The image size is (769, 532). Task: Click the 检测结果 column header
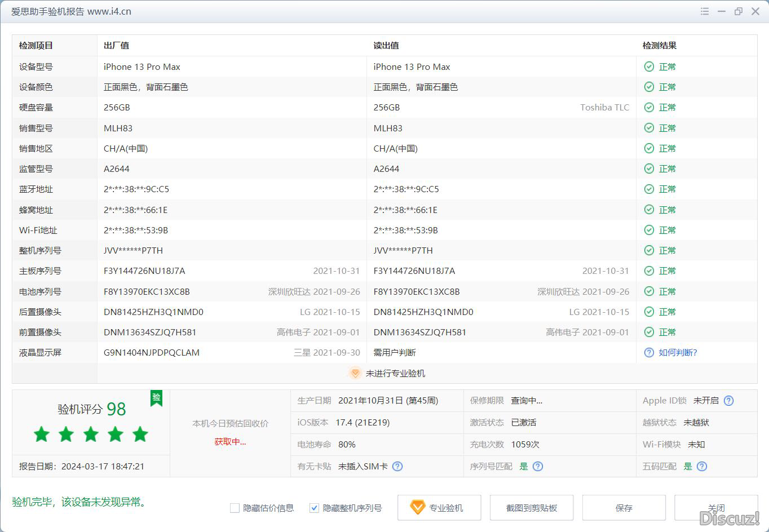click(x=660, y=46)
